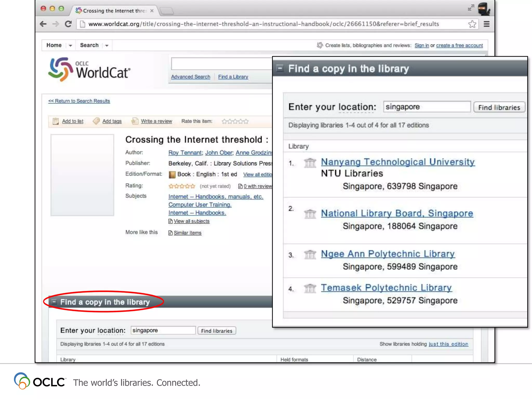Click the Search menu item
This screenshot has width=532, height=399.
[x=89, y=45]
